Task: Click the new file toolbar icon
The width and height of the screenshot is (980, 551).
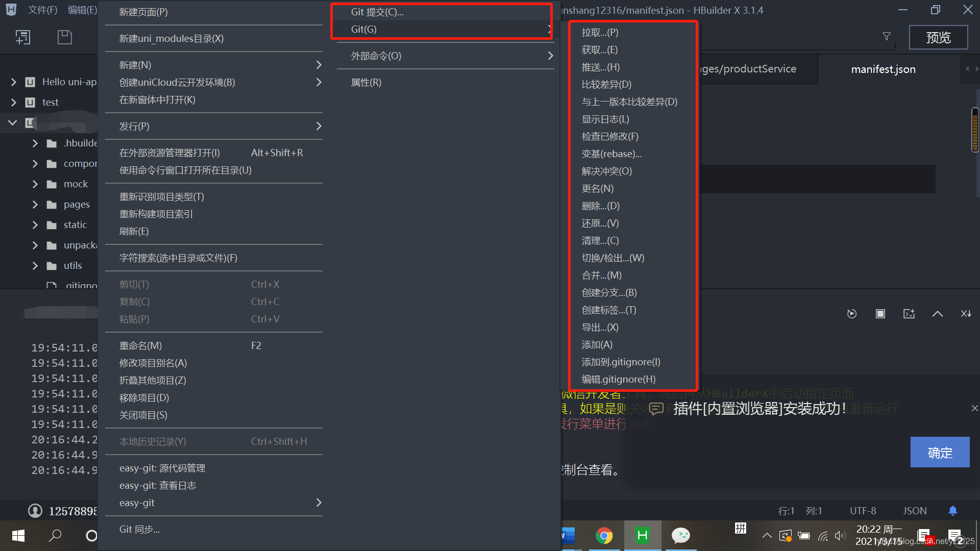Action: click(x=23, y=37)
